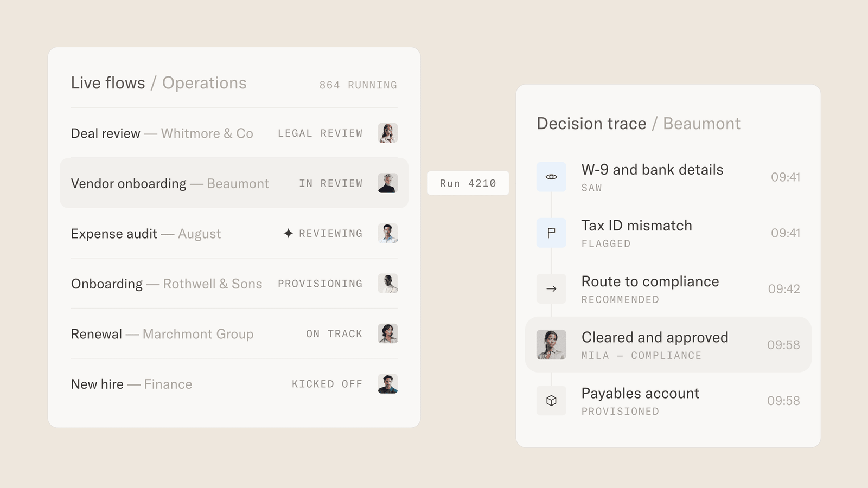Click the PROVISIONING status on Rothwell & Sons
Viewport: 868px width, 488px height.
tap(320, 284)
